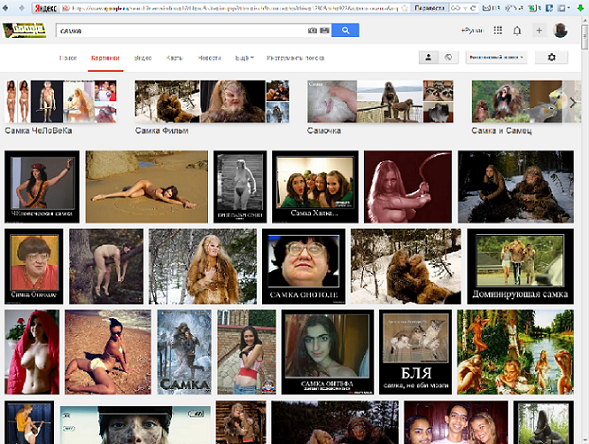This screenshot has height=444, width=589.
Task: Click the Перевести translate button
Action: click(x=429, y=8)
